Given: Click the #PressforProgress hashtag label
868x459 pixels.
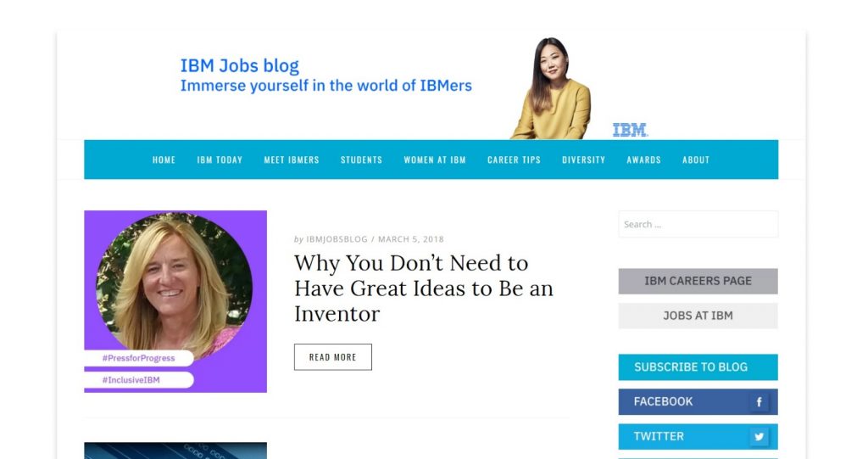Looking at the screenshot, I should pyautogui.click(x=138, y=358).
